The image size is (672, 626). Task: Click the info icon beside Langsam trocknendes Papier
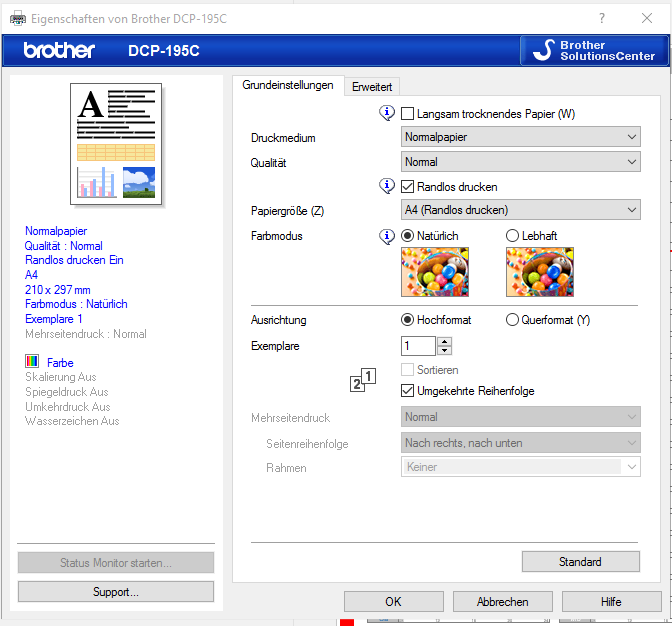click(x=387, y=113)
